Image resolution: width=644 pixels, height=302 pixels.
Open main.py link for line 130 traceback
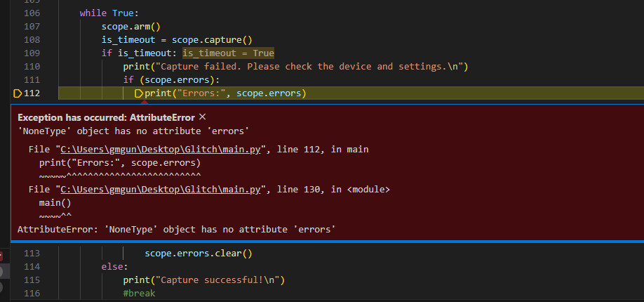point(161,190)
